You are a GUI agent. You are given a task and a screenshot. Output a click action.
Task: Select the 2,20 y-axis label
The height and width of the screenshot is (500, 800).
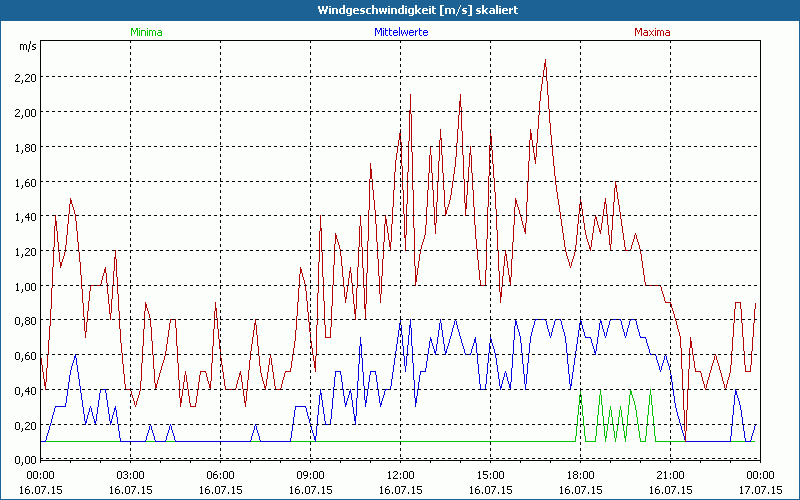(x=26, y=77)
